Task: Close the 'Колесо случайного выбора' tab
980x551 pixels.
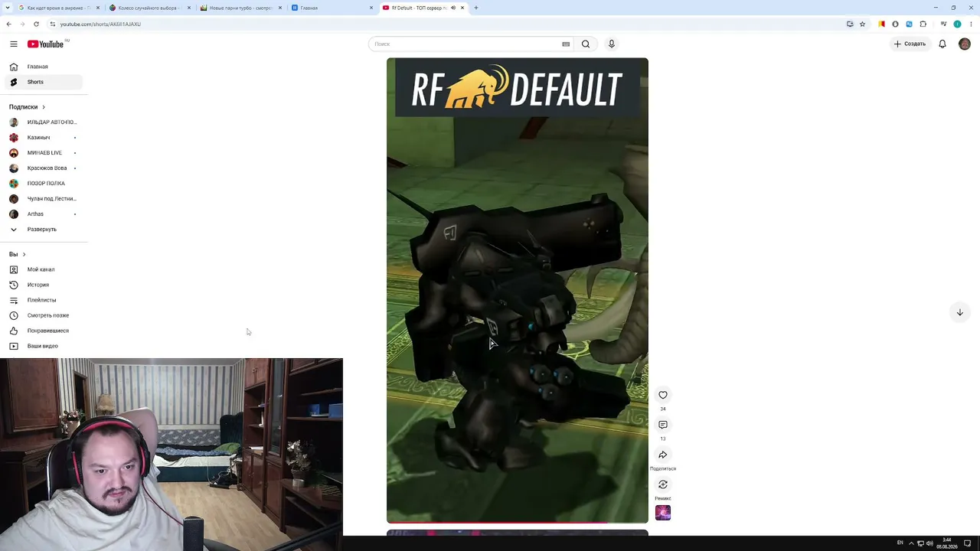Action: (x=189, y=8)
